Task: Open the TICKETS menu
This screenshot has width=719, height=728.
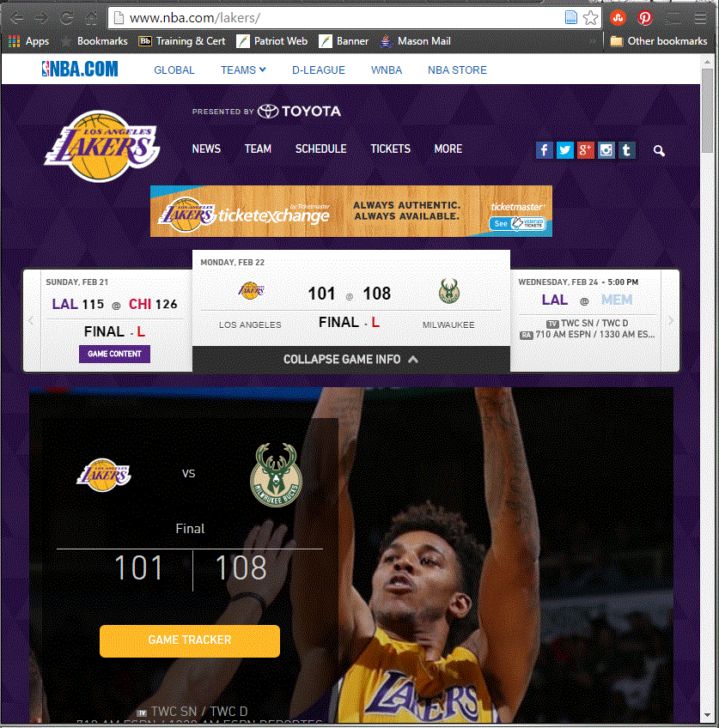Action: coord(390,149)
